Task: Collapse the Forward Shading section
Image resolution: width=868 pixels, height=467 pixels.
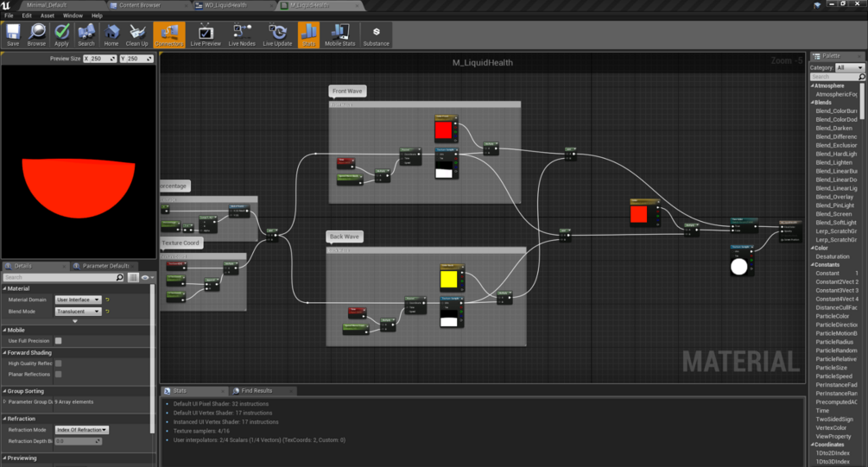Action: pos(4,353)
